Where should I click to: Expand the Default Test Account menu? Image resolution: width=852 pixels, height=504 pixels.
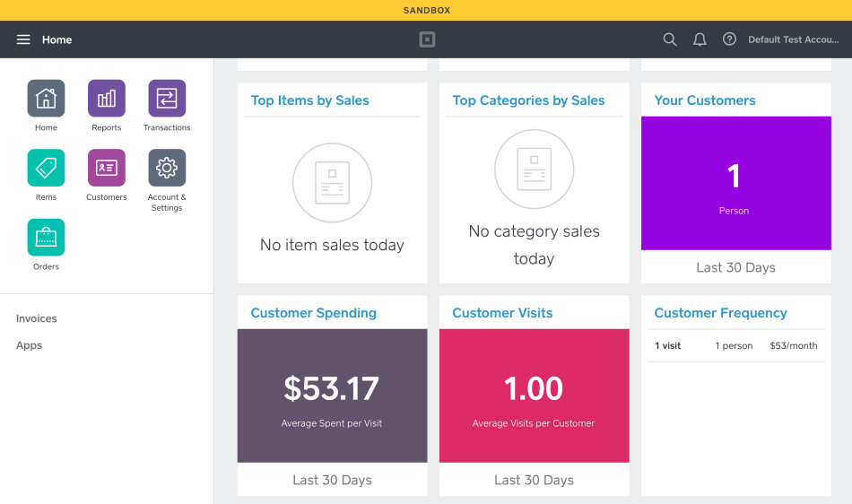[x=793, y=39]
